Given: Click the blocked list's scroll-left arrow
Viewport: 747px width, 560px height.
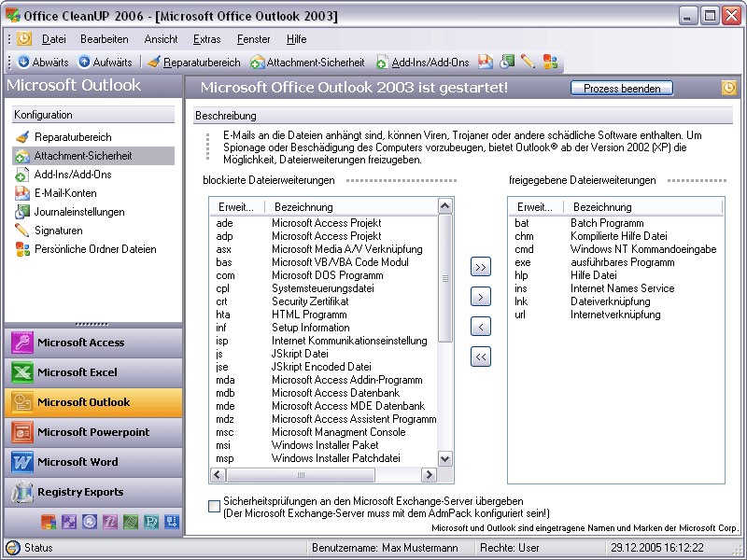Looking at the screenshot, I should click(x=218, y=475).
